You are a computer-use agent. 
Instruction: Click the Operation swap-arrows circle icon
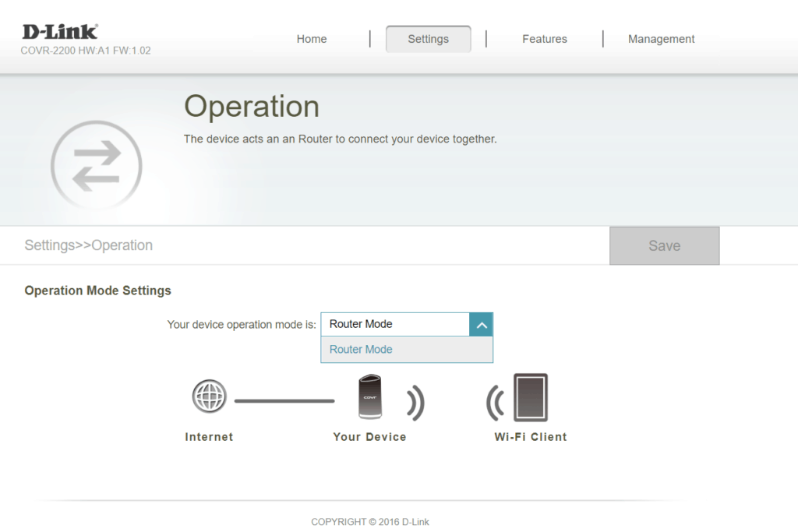tap(96, 165)
